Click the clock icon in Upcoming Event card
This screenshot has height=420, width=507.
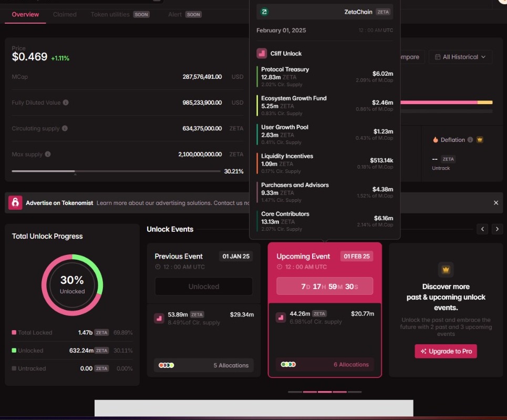280,267
